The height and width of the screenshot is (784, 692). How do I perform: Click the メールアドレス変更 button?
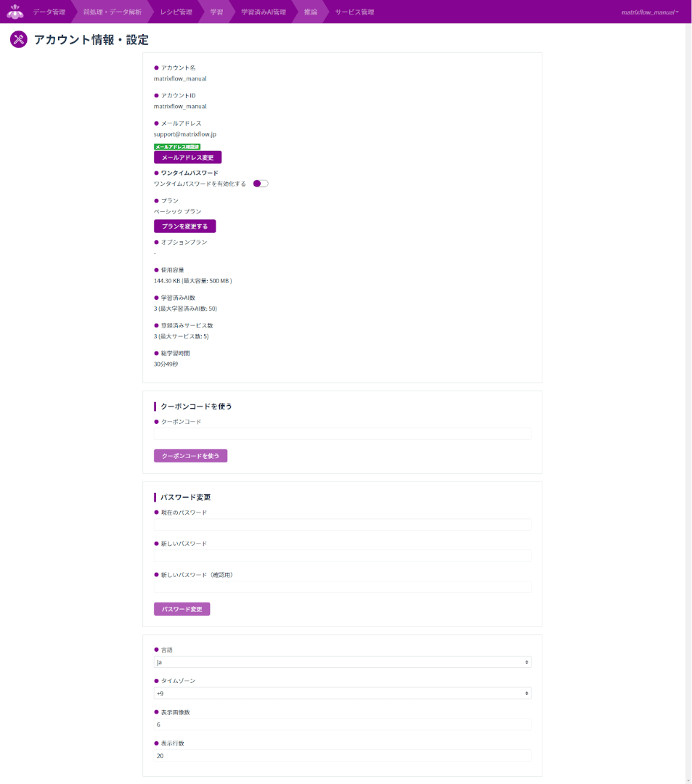click(187, 158)
